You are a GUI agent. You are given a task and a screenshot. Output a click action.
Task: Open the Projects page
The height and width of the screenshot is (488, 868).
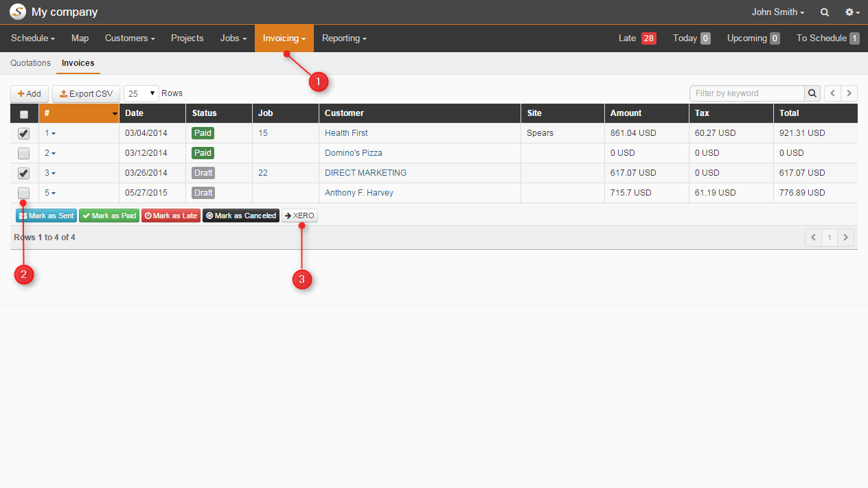coord(187,38)
